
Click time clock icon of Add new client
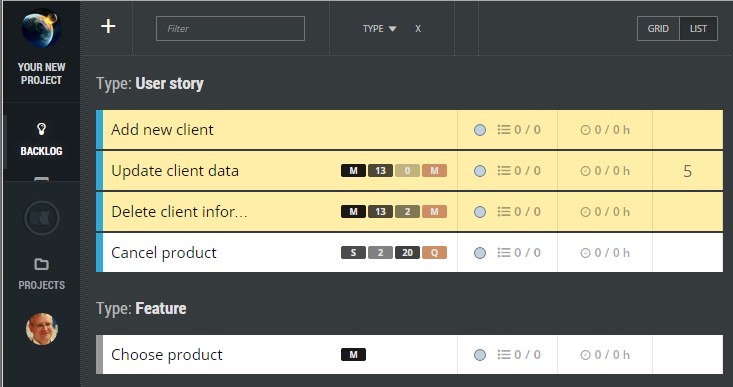tap(585, 130)
